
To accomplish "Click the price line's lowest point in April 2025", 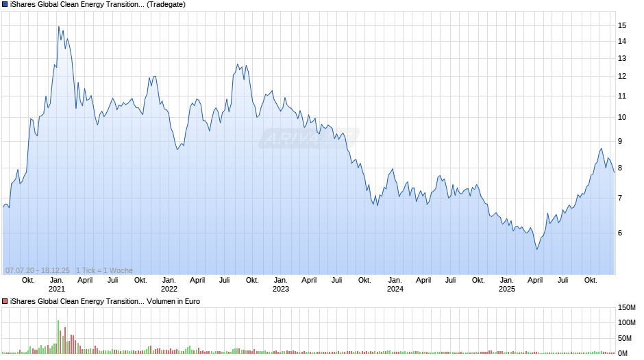I will click(536, 249).
